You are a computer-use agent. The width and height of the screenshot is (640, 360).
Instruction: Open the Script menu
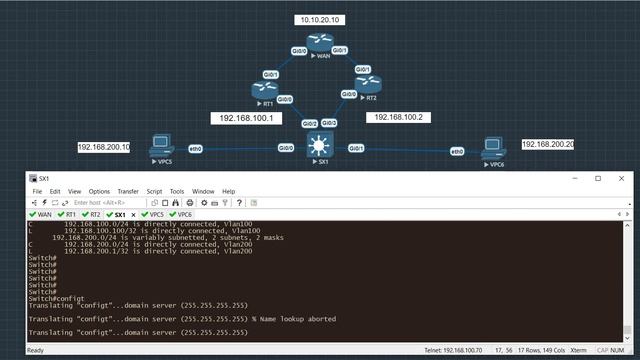154,191
